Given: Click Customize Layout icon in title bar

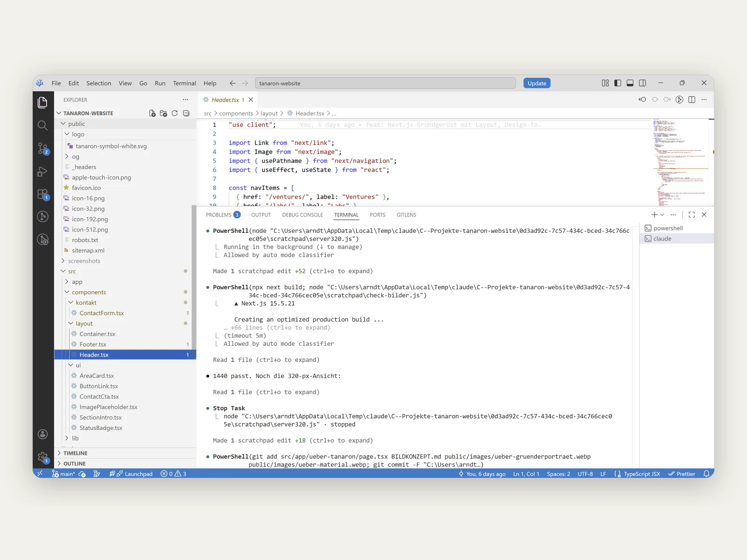Looking at the screenshot, I should [x=606, y=83].
